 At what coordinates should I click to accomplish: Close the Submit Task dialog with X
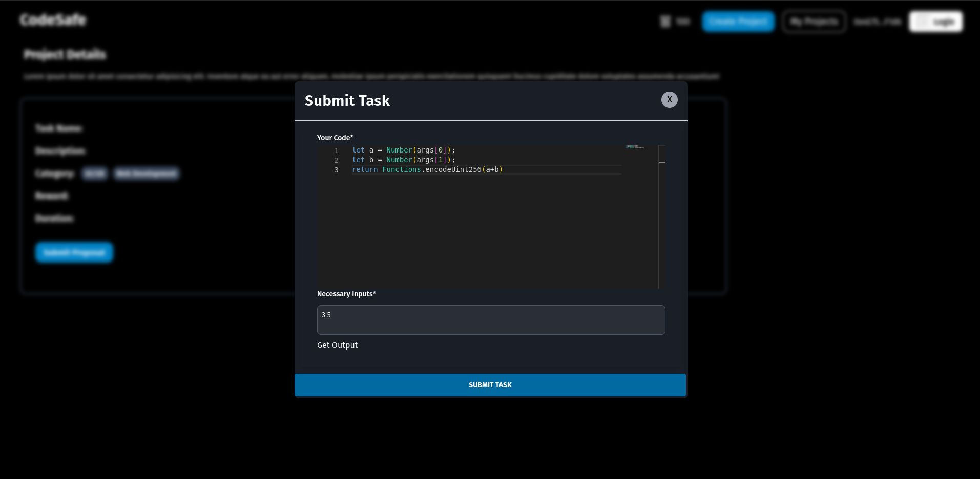(669, 100)
